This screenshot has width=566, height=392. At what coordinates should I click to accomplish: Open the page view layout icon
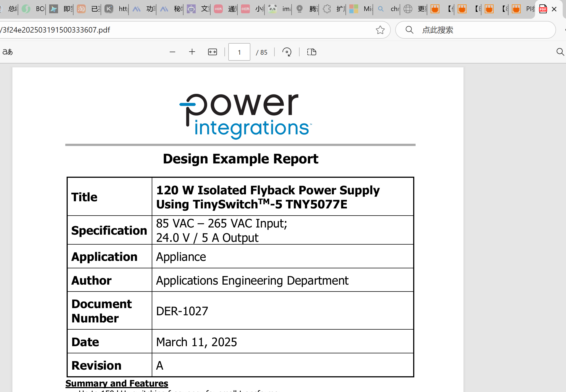click(312, 52)
